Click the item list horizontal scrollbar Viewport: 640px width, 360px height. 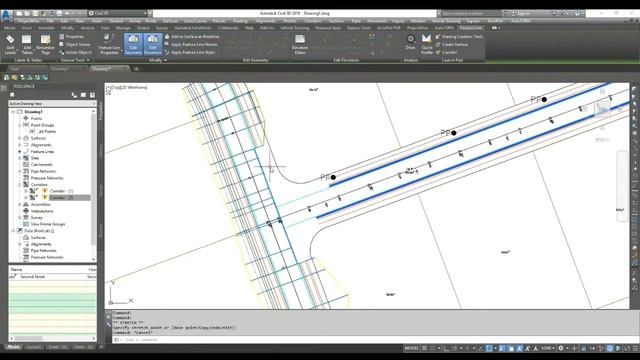[x=53, y=338]
